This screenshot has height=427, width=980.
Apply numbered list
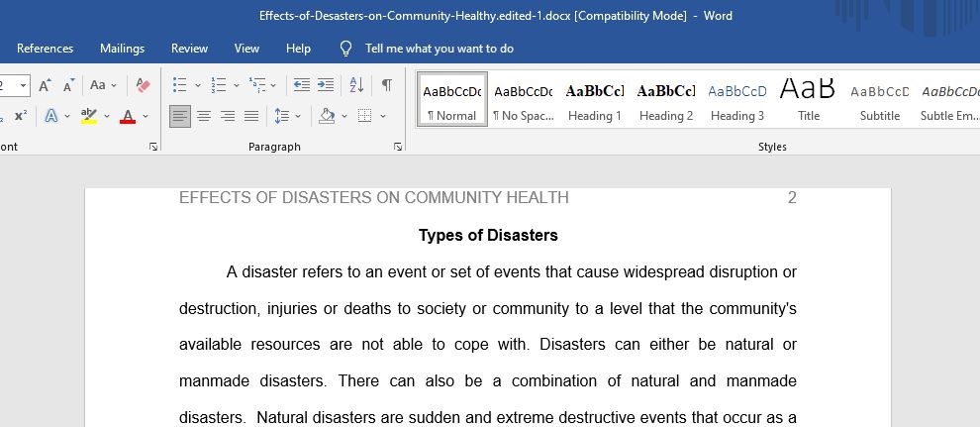click(x=219, y=85)
